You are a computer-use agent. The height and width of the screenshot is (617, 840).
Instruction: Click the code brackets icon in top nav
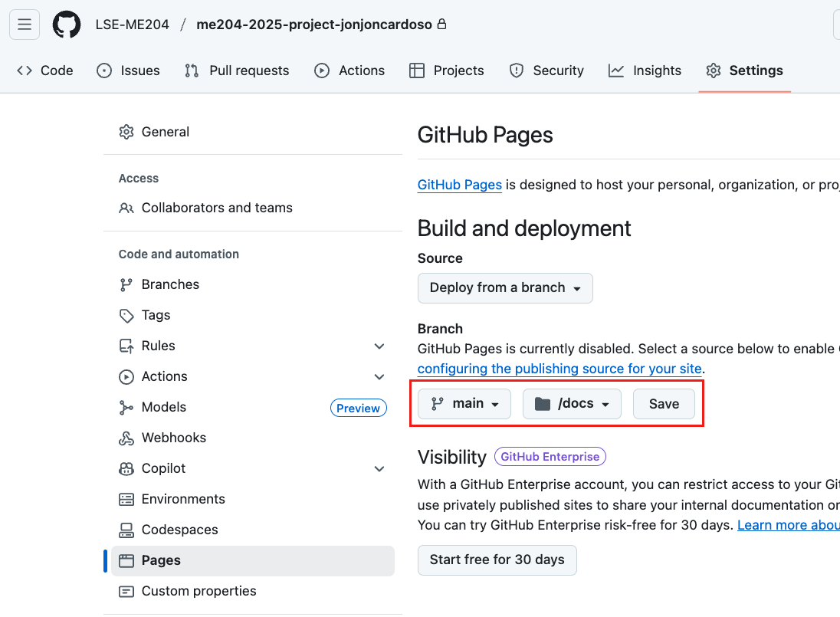click(25, 71)
